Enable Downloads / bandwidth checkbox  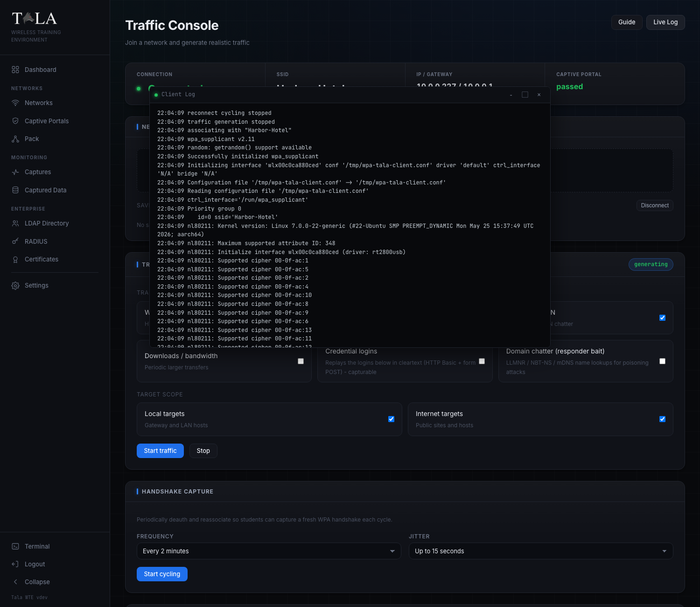[301, 361]
